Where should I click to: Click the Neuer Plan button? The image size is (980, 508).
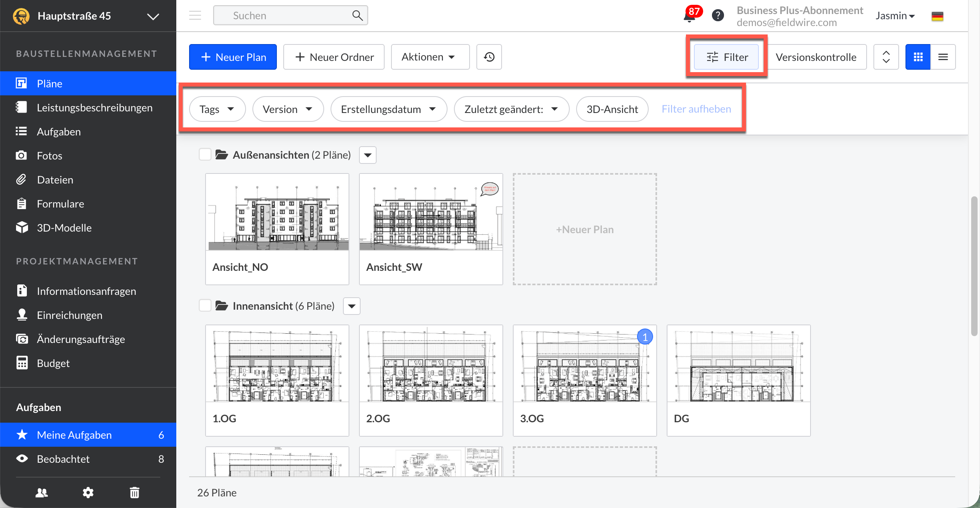[x=233, y=57]
